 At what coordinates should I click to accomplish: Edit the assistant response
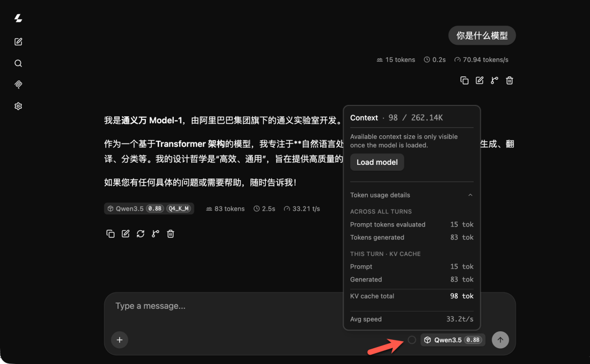point(125,234)
